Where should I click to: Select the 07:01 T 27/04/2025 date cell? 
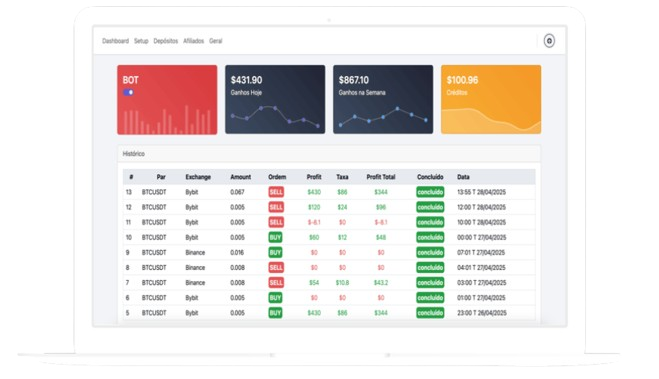[481, 253]
